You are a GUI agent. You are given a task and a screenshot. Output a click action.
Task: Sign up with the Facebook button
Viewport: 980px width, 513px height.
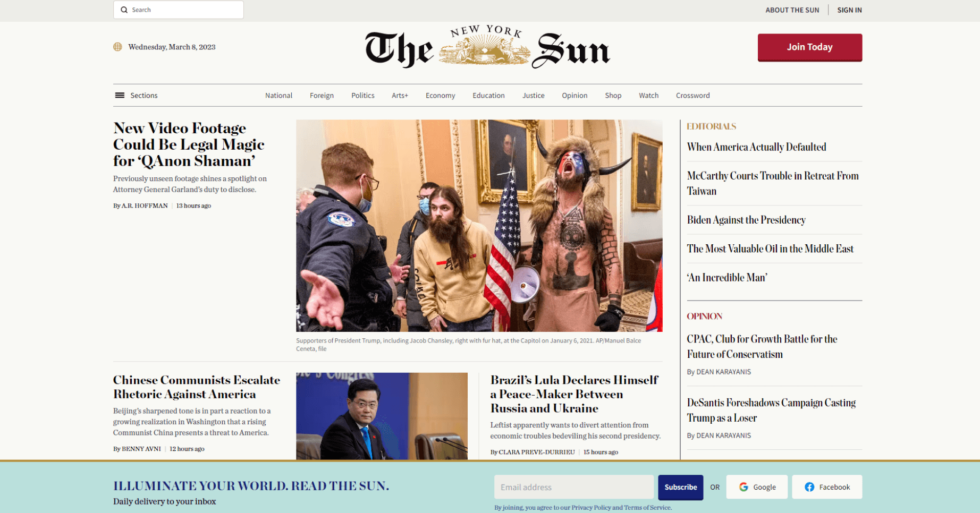827,487
